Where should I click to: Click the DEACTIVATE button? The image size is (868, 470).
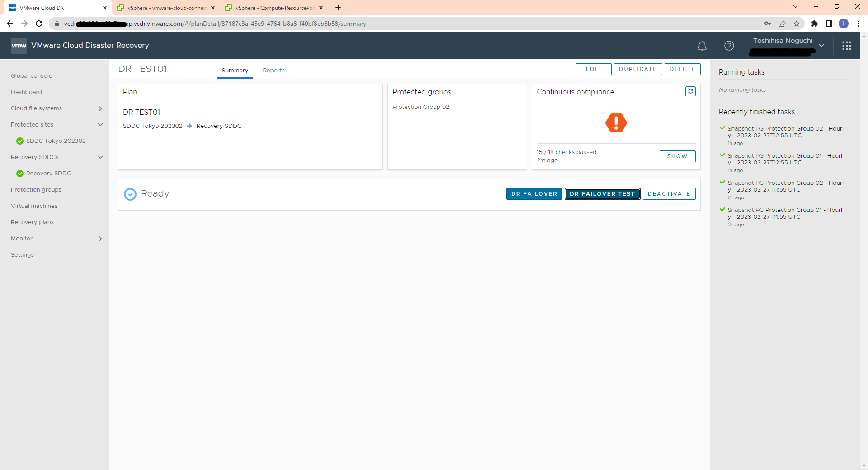pos(669,194)
